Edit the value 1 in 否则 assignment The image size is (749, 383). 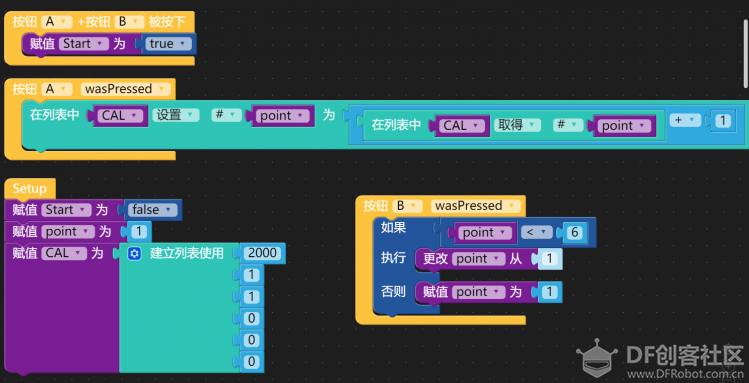[549, 292]
